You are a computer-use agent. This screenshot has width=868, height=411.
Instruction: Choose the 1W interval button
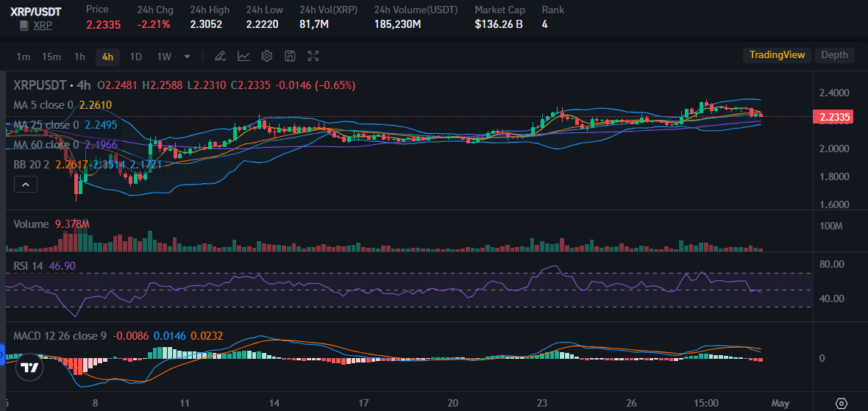[165, 57]
